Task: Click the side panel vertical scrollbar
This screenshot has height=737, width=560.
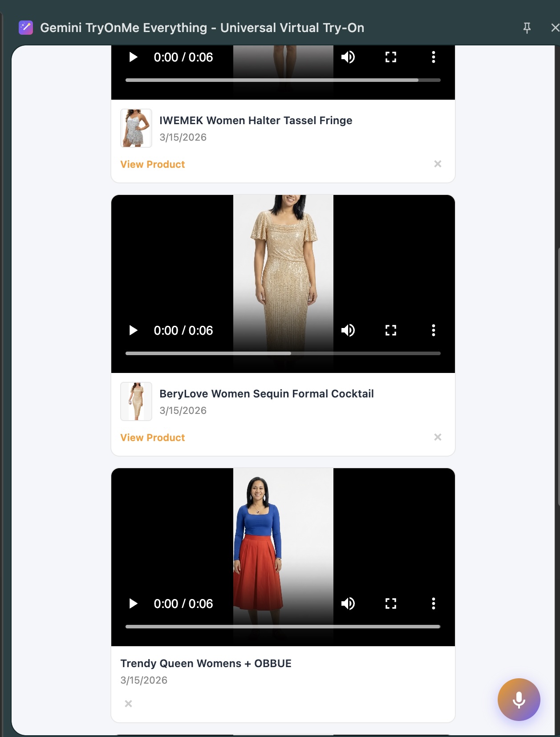Action: [559, 376]
